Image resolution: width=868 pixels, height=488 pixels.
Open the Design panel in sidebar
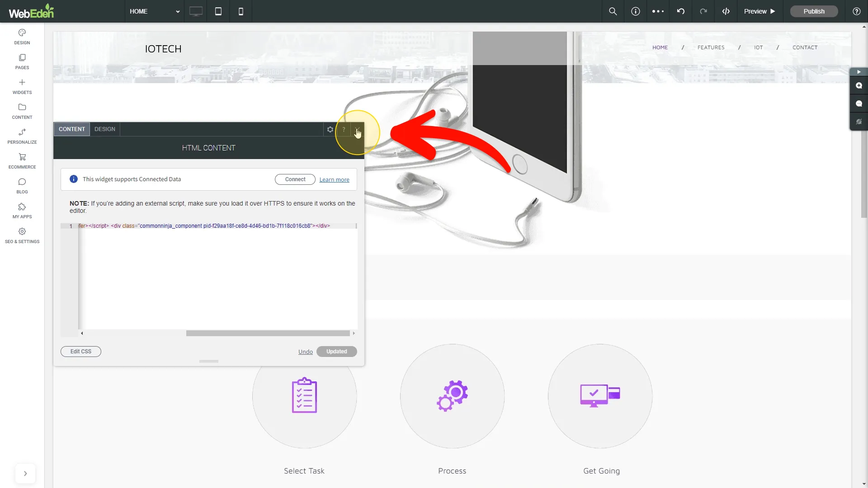(22, 37)
